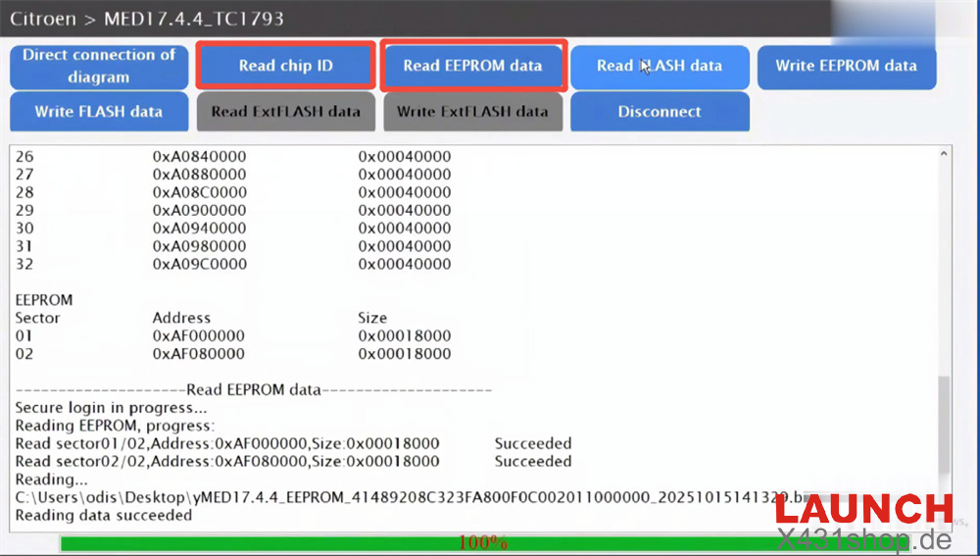This screenshot has height=556, width=980.
Task: Select sector 31 address 0xA0980000
Action: 199,246
